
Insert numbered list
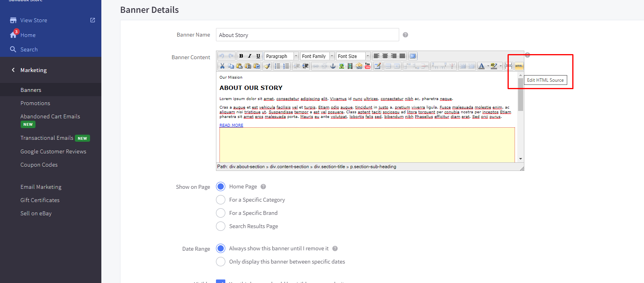click(x=286, y=66)
